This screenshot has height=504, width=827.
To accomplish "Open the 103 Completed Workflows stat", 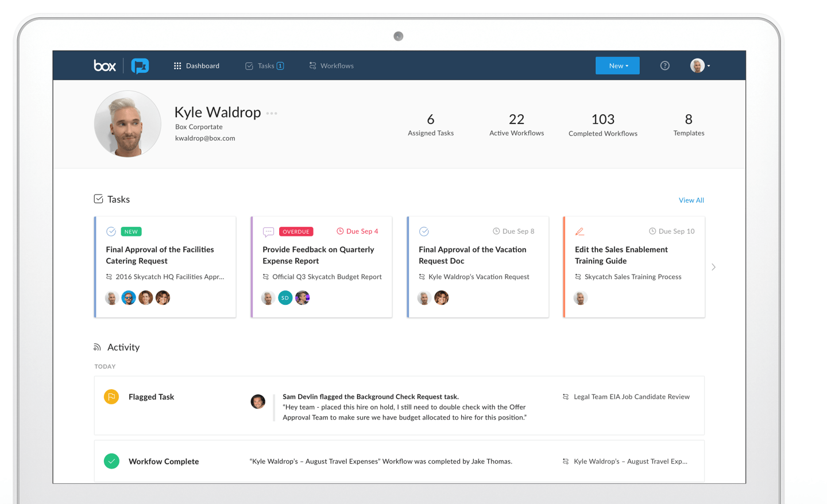I will (x=602, y=125).
